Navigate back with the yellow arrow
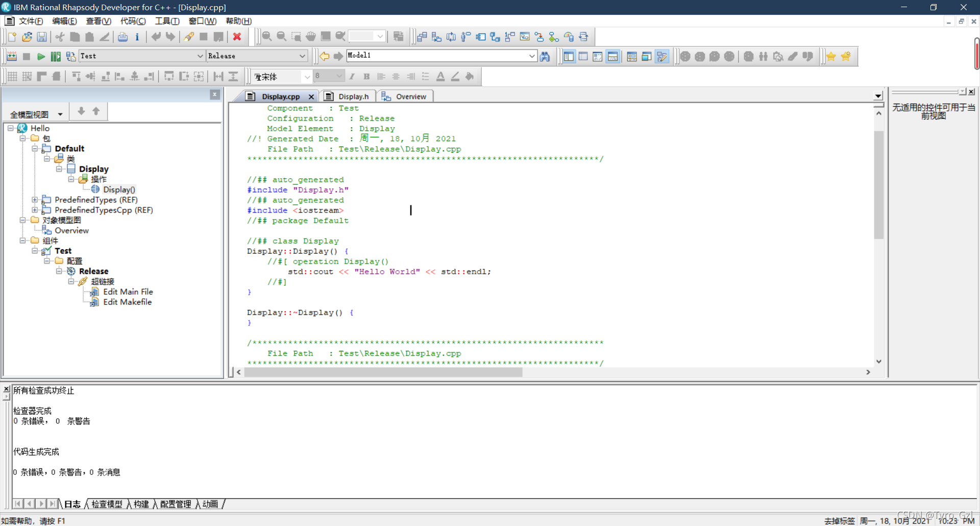Screen dimensions: 980x526 click(x=324, y=56)
